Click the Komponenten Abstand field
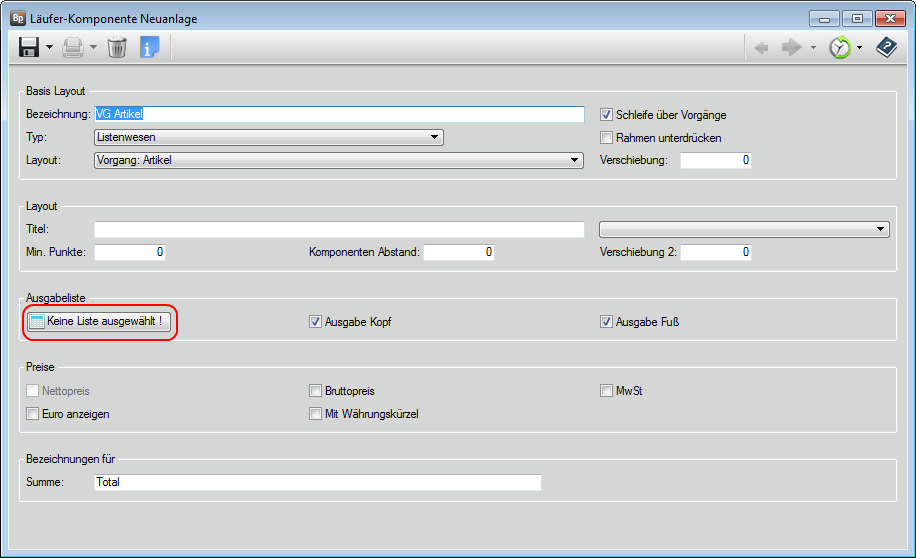Image resolution: width=916 pixels, height=558 pixels. tap(459, 252)
